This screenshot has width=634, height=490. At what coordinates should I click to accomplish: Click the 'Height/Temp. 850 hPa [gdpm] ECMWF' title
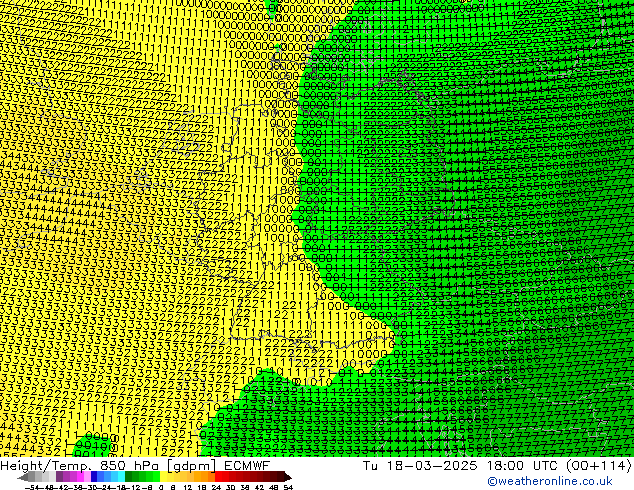pyautogui.click(x=135, y=466)
